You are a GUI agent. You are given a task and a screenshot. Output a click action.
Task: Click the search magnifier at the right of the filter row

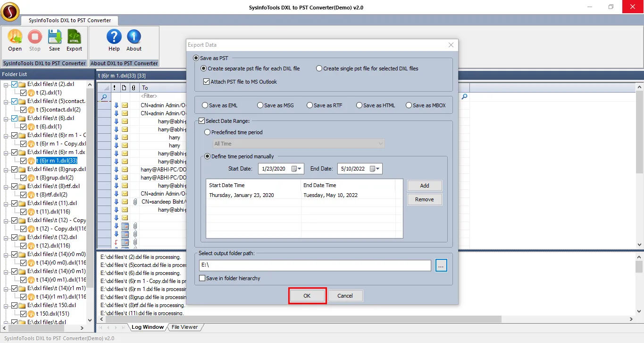[464, 96]
